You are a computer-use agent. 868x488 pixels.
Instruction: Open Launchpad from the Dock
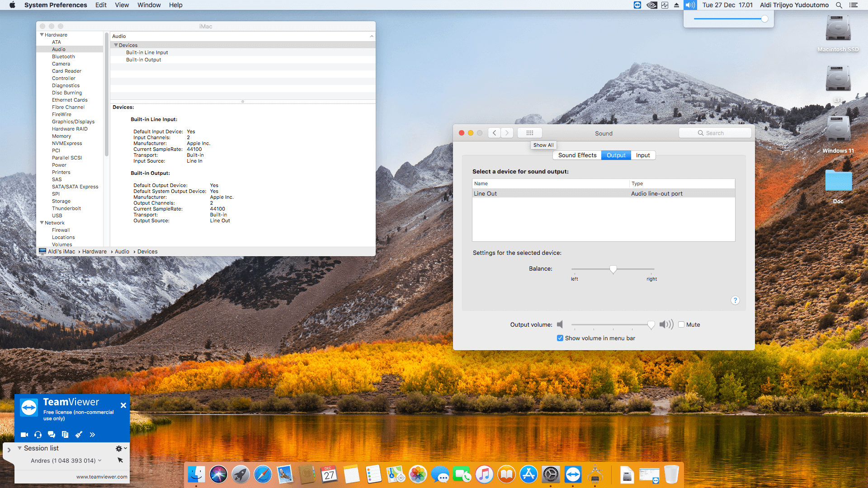(x=241, y=474)
